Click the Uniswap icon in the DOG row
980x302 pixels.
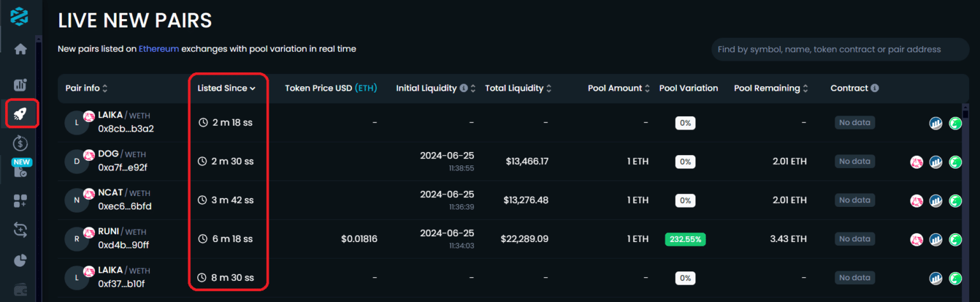[916, 162]
